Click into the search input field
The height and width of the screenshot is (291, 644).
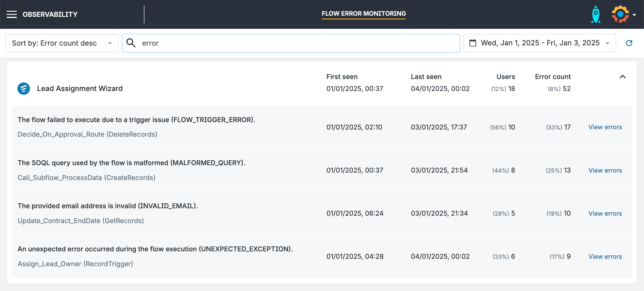click(x=297, y=43)
